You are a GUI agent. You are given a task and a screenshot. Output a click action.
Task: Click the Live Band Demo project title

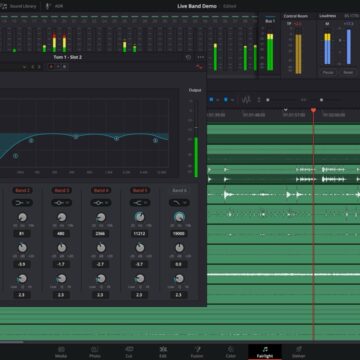(x=197, y=6)
